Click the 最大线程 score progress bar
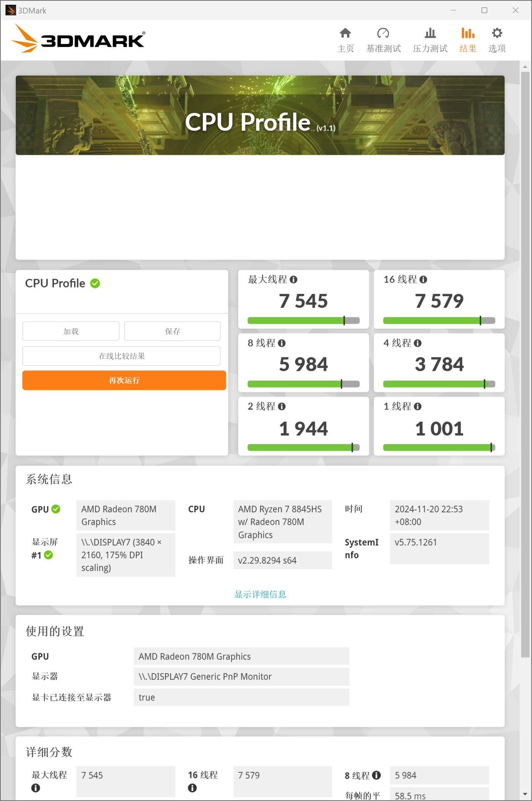Image resolution: width=532 pixels, height=801 pixels. (x=303, y=321)
